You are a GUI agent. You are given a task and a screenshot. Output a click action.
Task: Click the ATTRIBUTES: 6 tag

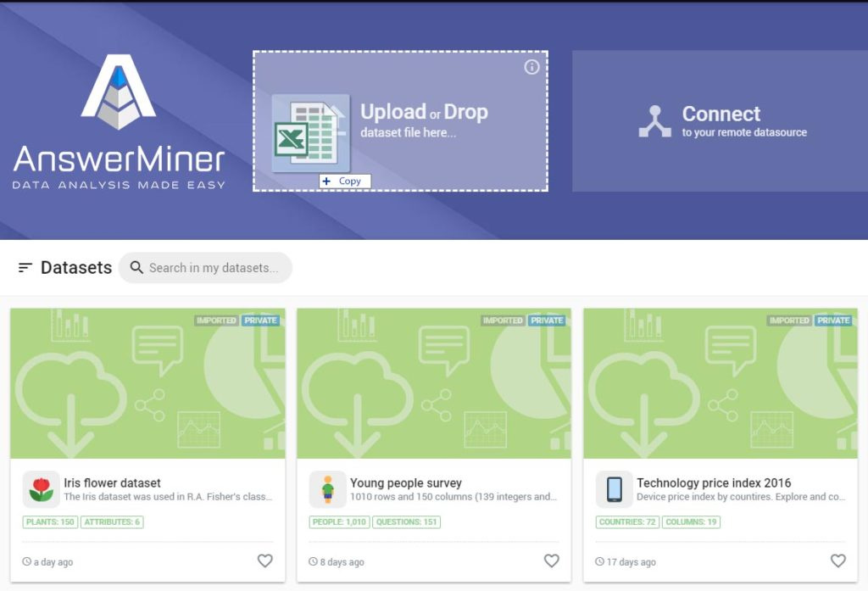pyautogui.click(x=113, y=521)
